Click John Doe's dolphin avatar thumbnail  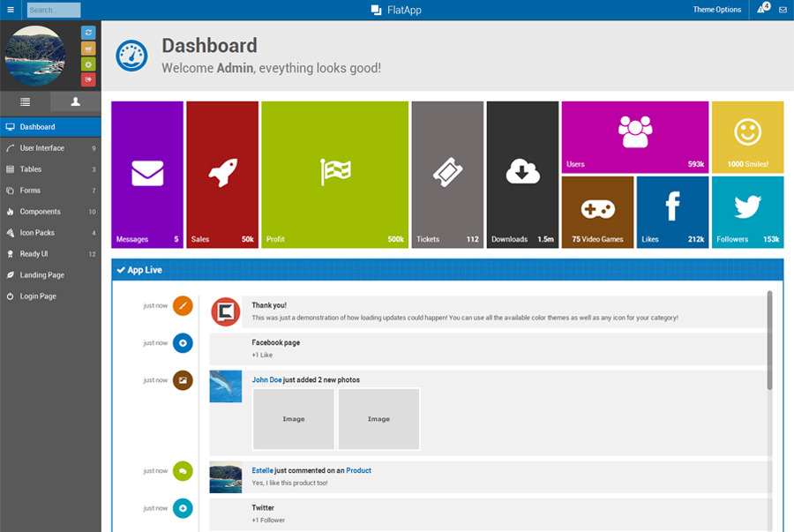(225, 386)
